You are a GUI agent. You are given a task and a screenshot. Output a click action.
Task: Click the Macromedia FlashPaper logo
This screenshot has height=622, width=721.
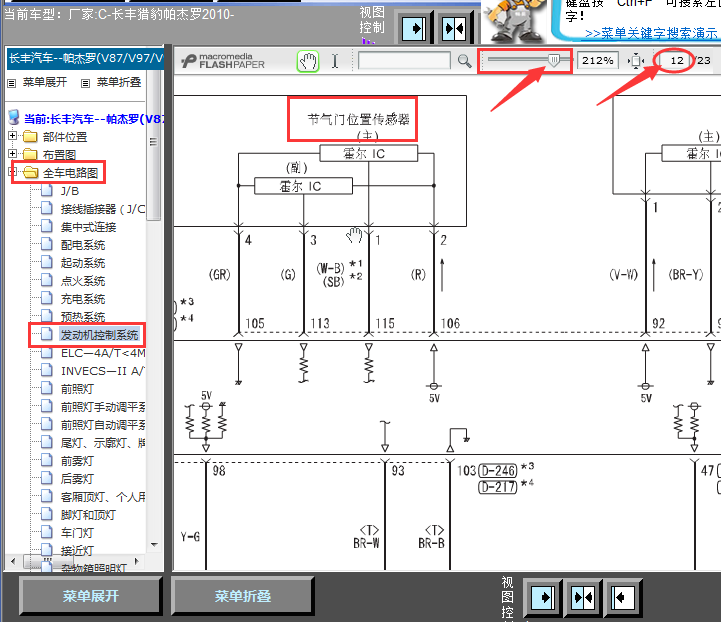pyautogui.click(x=223, y=61)
